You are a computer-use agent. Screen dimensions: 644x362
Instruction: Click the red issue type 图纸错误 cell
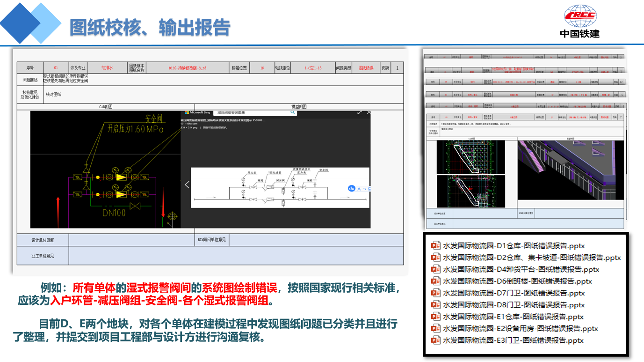366,68
